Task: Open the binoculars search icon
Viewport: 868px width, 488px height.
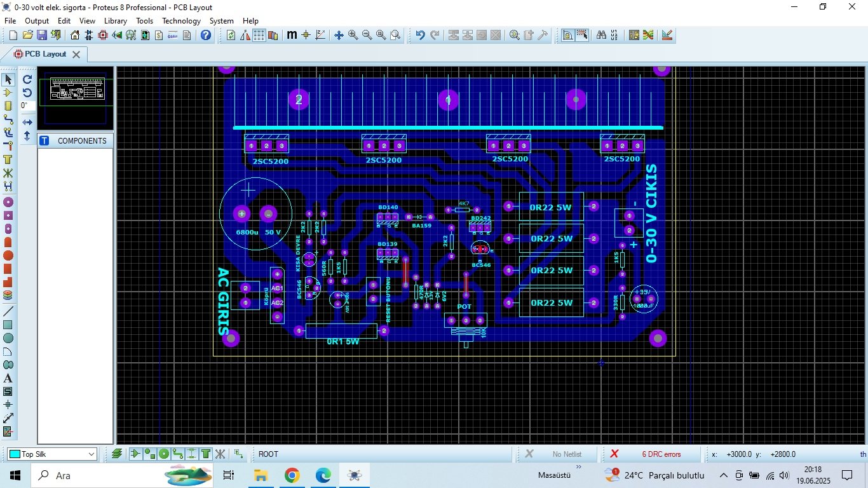Action: tap(601, 35)
